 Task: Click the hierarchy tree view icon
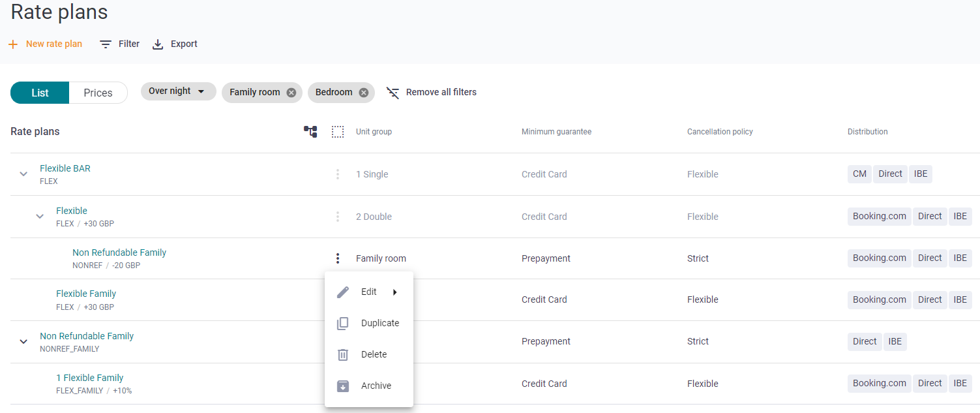coord(310,132)
